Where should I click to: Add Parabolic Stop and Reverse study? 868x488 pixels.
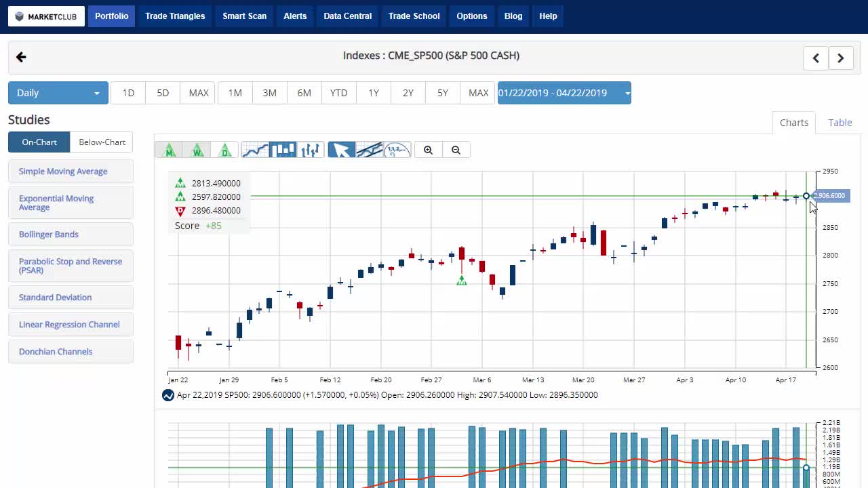point(71,266)
